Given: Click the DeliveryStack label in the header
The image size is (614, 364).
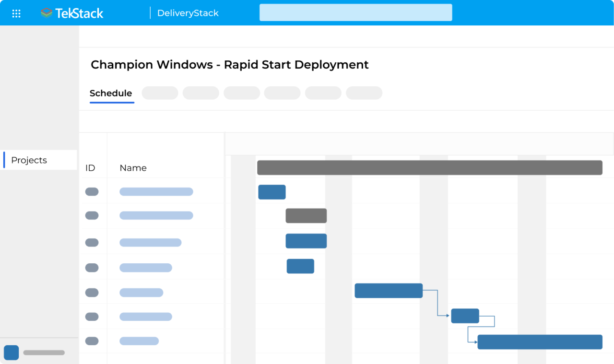Looking at the screenshot, I should (x=187, y=13).
